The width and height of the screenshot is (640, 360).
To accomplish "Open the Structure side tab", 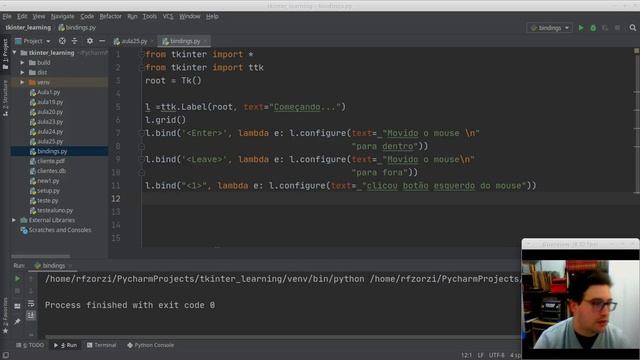I will click(x=5, y=98).
